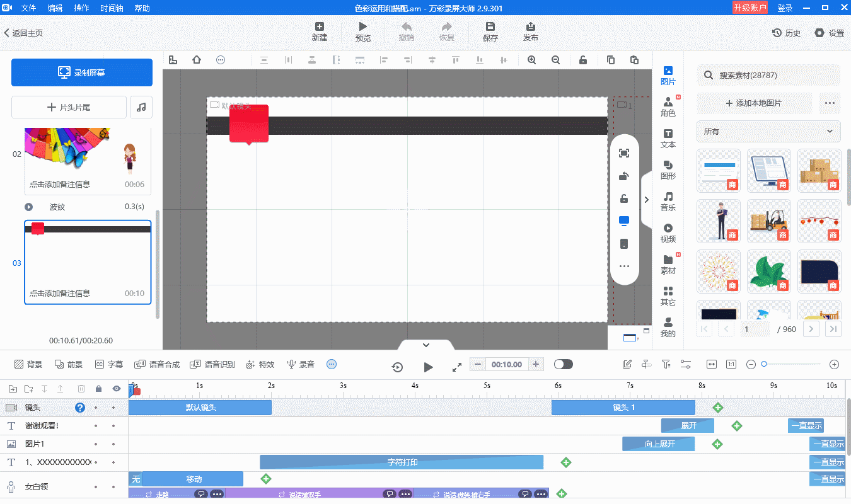Open 字幕 subtitle tool
Screen dimensions: 851x504
pos(109,364)
